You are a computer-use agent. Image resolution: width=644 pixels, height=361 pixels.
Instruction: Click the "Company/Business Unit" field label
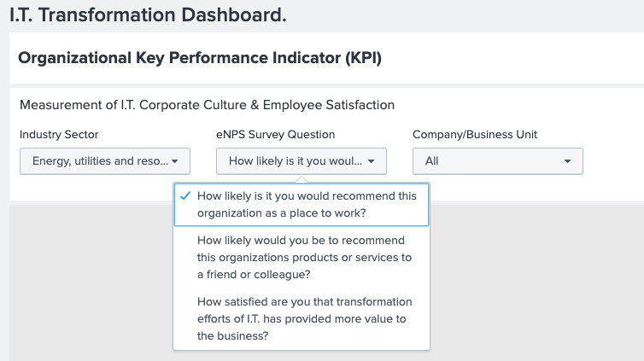(475, 135)
